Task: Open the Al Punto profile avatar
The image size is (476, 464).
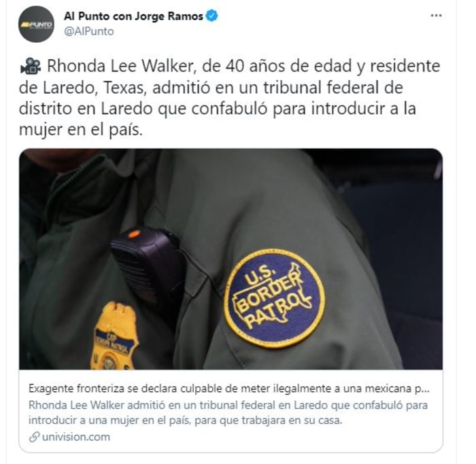Action: tap(36, 24)
